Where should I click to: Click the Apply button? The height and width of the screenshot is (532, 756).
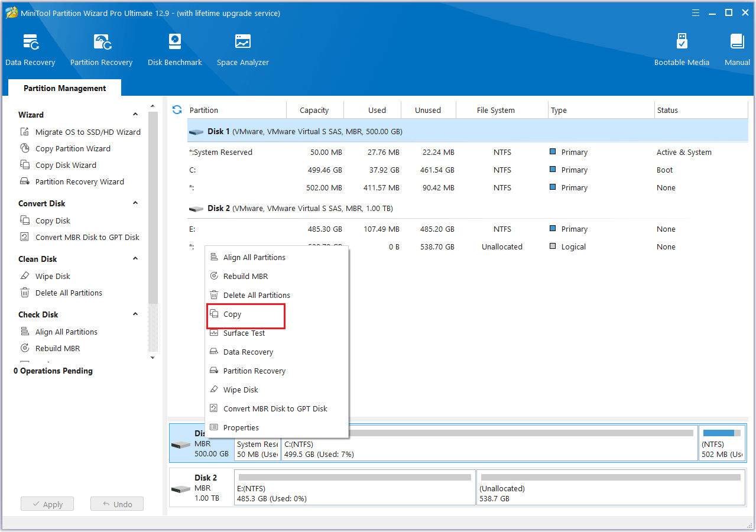pyautogui.click(x=47, y=504)
